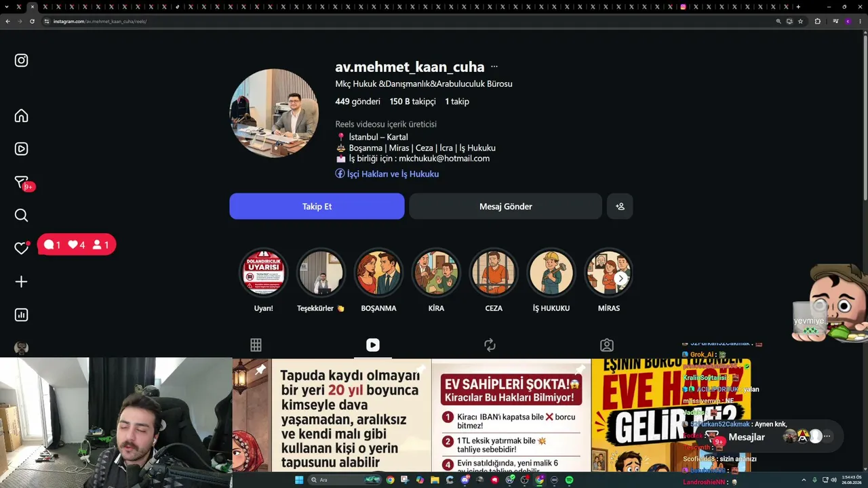Show similar accounts suggestion button

[620, 206]
